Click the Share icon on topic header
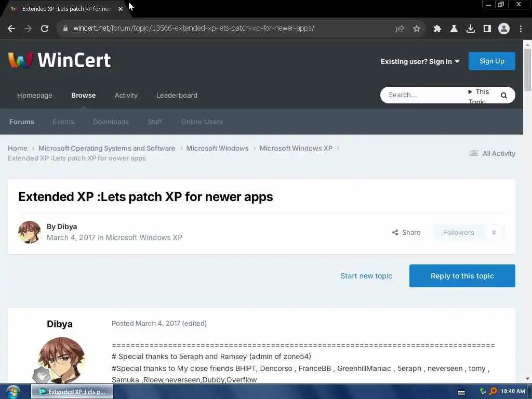The width and height of the screenshot is (532, 399). click(x=395, y=232)
